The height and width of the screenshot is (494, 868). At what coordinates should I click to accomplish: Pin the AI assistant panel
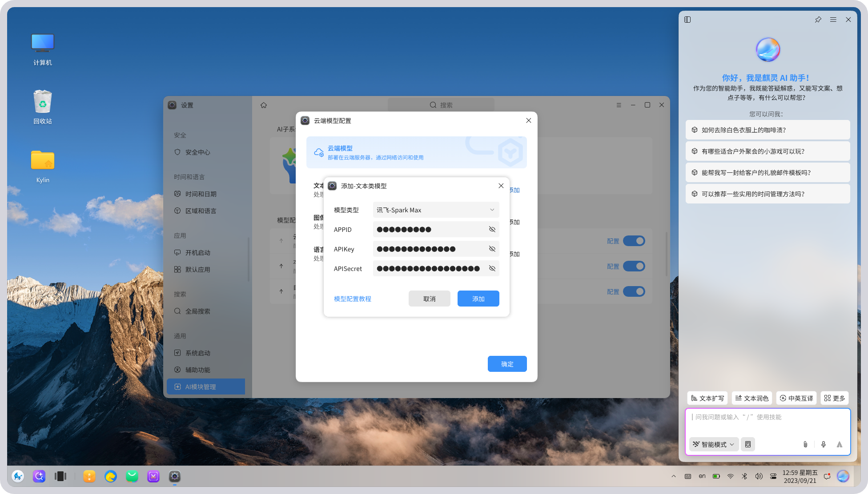pyautogui.click(x=818, y=20)
